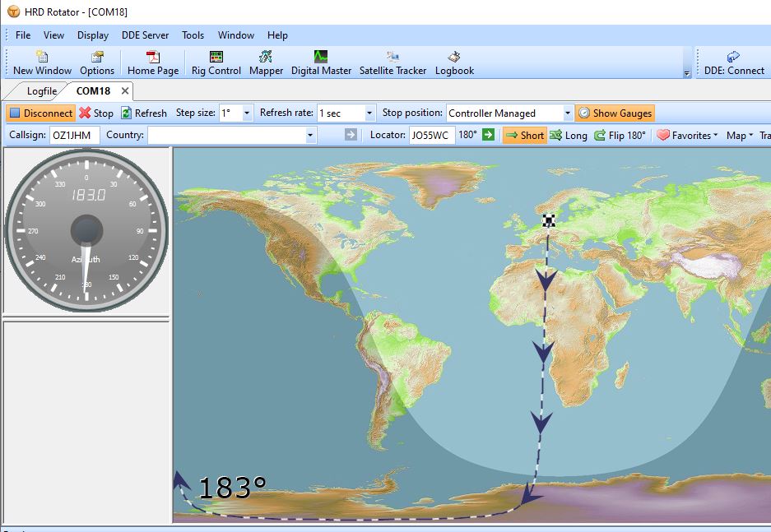Open Refresh rate dropdown
The height and width of the screenshot is (532, 771).
pyautogui.click(x=369, y=113)
